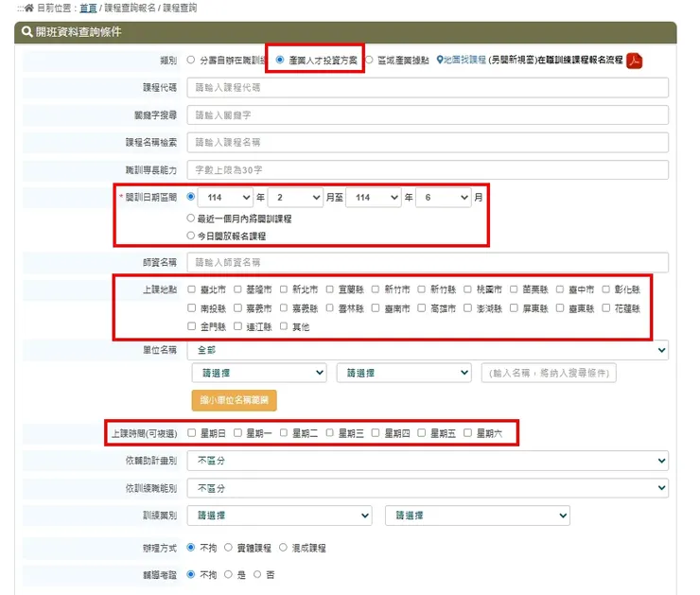700x595 pixels.
Task: Tick the 高雄市 checkbox
Action: pos(422,308)
